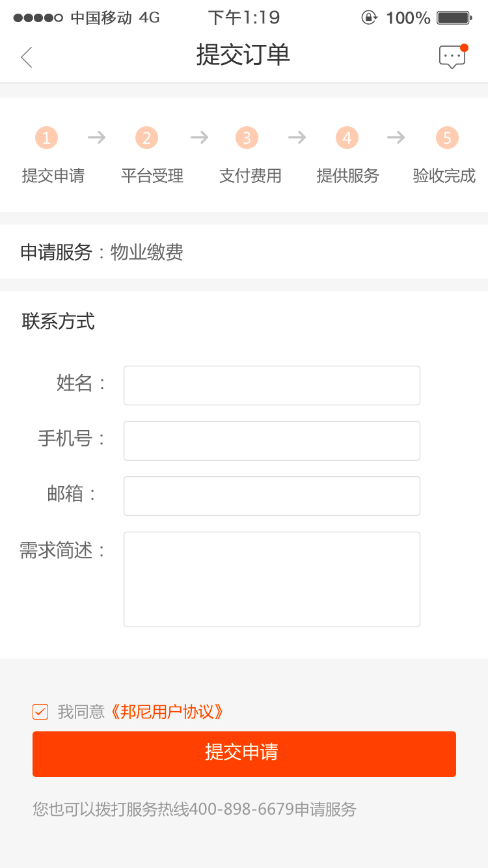488x868 pixels.
Task: Select step 4 circle 提供服务
Action: pos(347,137)
